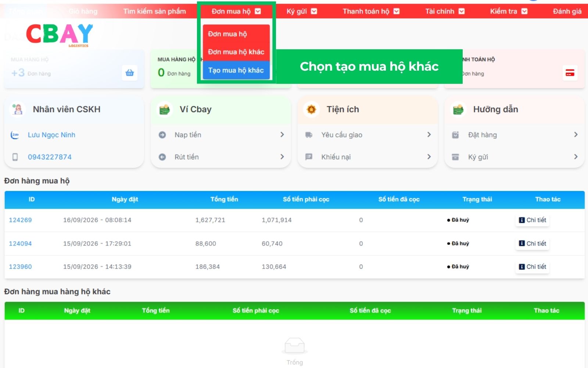The width and height of the screenshot is (588, 368).
Task: Click the Khiếu nại chevron arrow
Action: 429,157
